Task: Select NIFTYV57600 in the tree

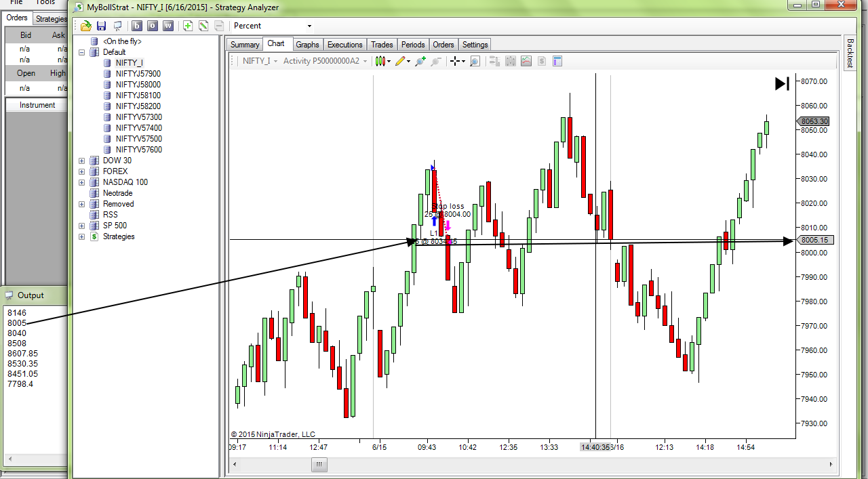Action: [139, 150]
